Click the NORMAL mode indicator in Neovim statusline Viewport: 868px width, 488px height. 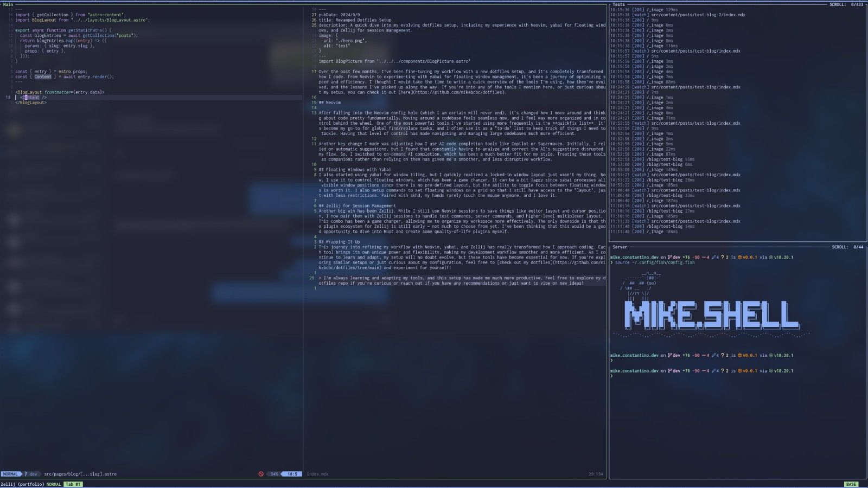pyautogui.click(x=10, y=474)
